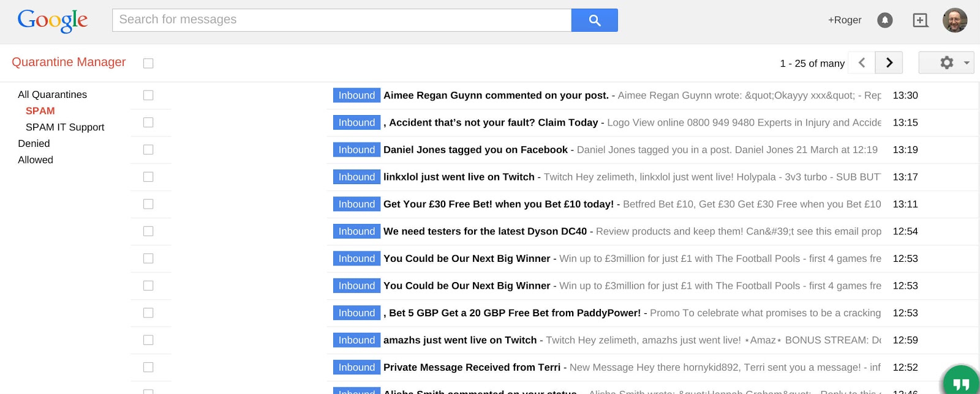This screenshot has height=394, width=980.
Task: Click Inbound tag on Dyson DC40 row
Action: (356, 231)
